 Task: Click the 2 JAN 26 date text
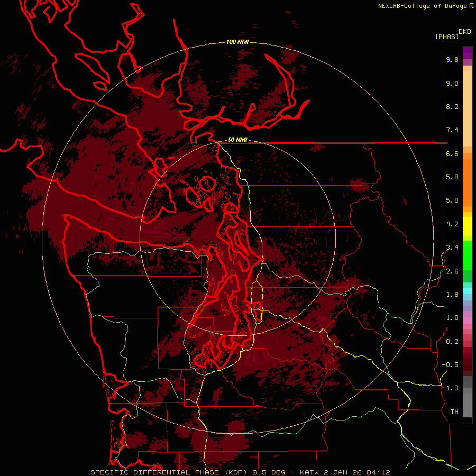[342, 472]
